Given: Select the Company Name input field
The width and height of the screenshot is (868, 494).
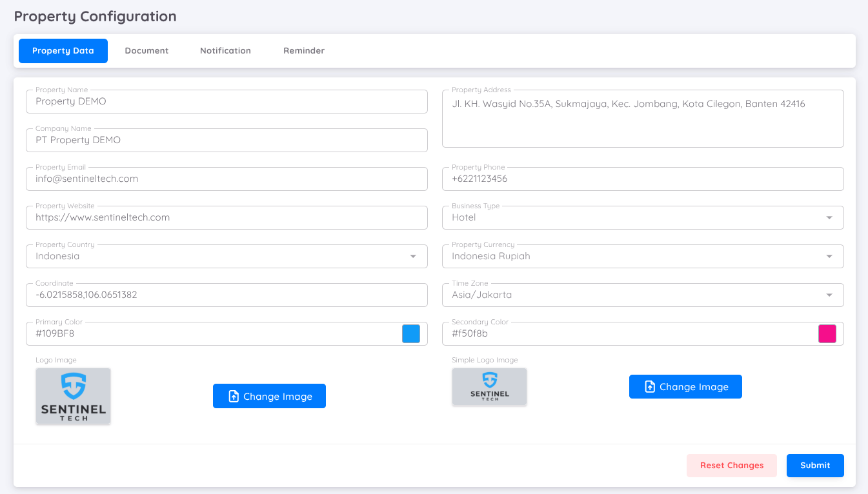Looking at the screenshot, I should click(x=226, y=140).
